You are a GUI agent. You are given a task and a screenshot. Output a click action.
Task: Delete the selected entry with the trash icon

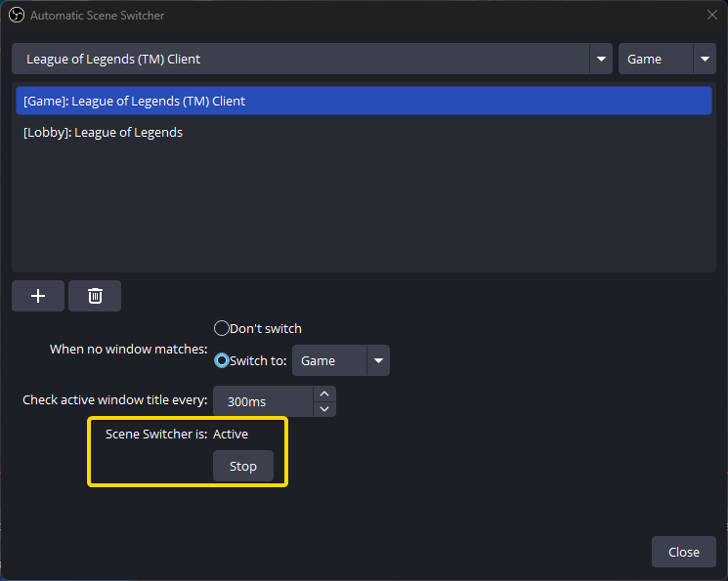click(95, 296)
